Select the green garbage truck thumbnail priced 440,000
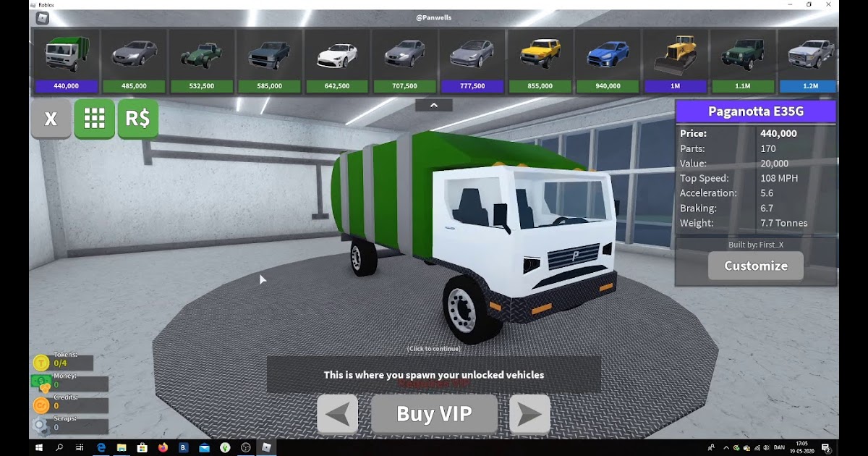 67,62
